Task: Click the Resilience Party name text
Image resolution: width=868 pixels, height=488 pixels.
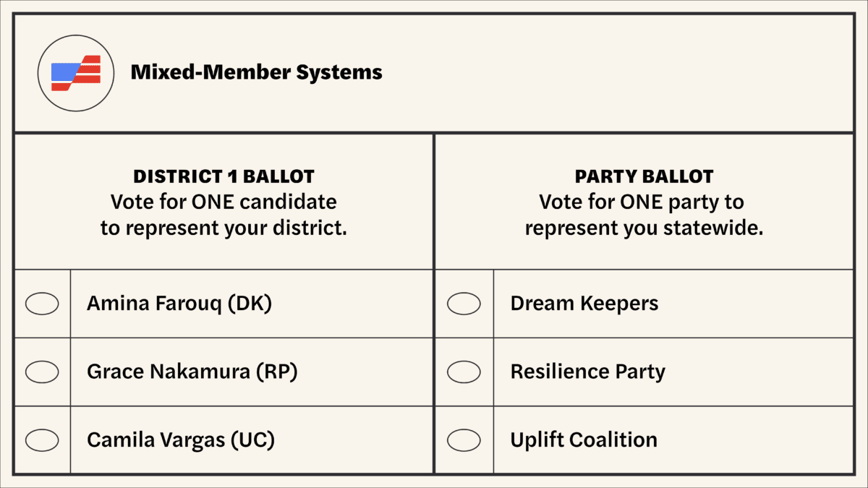Action: (587, 372)
